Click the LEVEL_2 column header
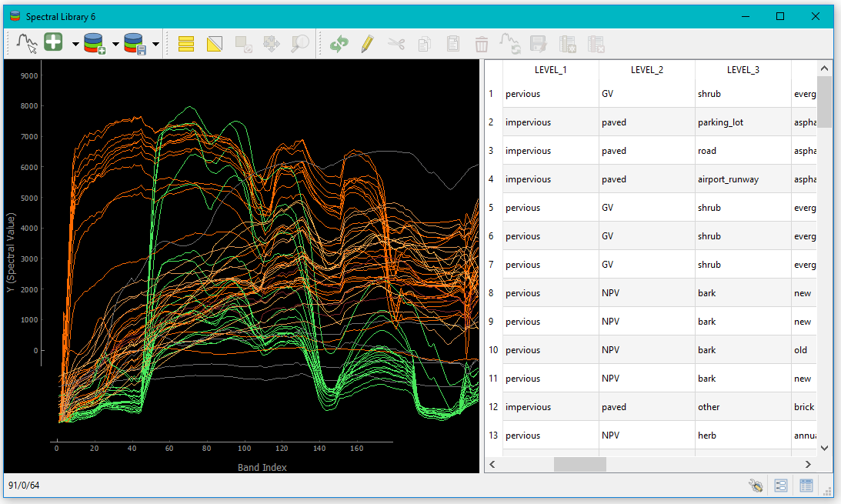The image size is (841, 504). (x=646, y=69)
